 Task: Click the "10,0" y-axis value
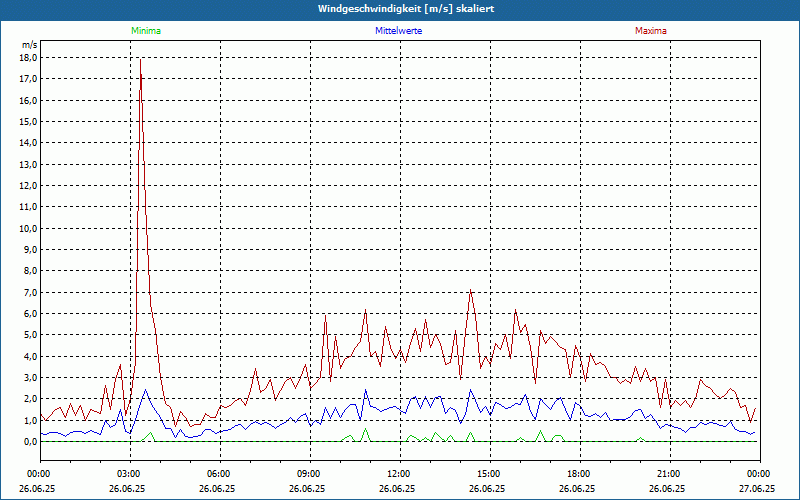coord(29,229)
